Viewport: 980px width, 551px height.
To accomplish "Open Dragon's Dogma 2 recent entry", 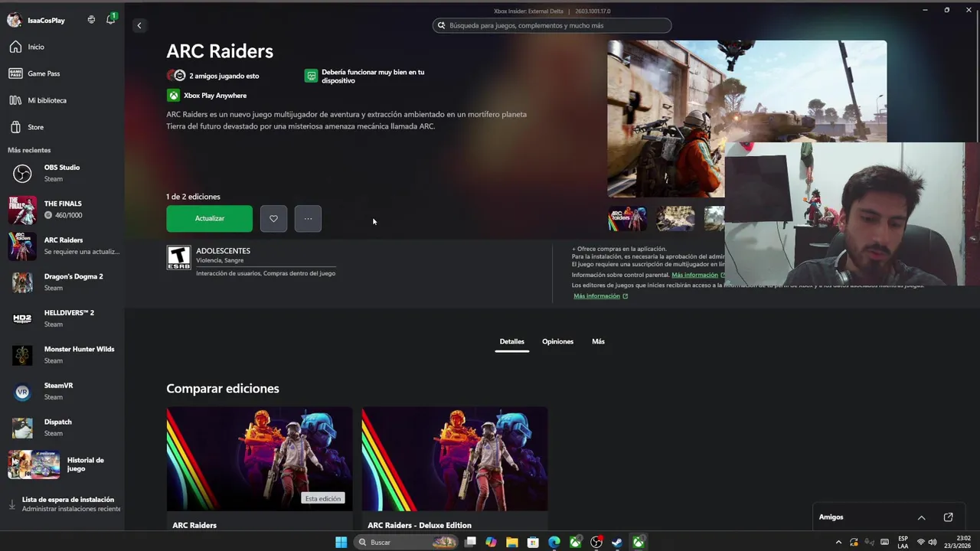I will click(63, 282).
